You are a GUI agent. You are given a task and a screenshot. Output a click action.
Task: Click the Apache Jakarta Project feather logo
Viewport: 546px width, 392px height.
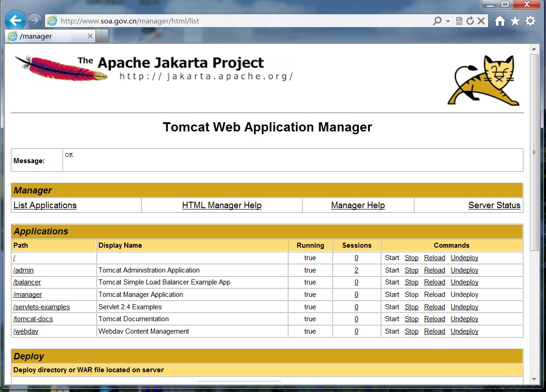point(62,68)
